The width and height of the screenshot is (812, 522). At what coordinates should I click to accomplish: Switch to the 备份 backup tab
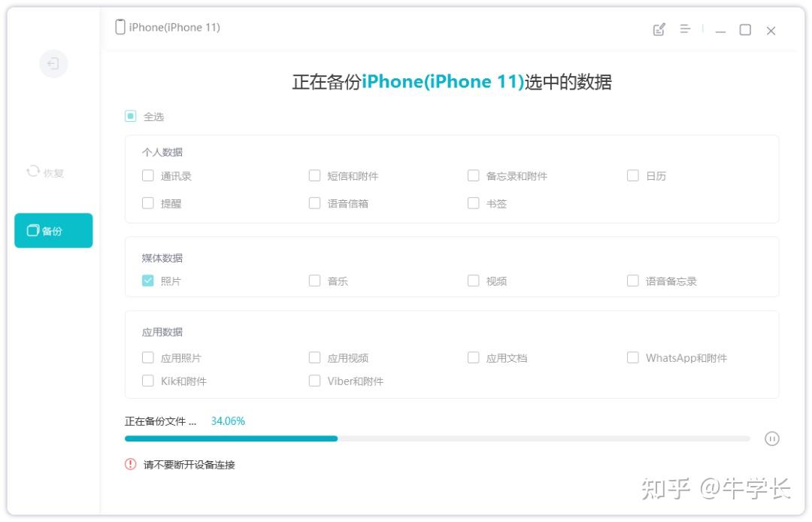click(53, 230)
